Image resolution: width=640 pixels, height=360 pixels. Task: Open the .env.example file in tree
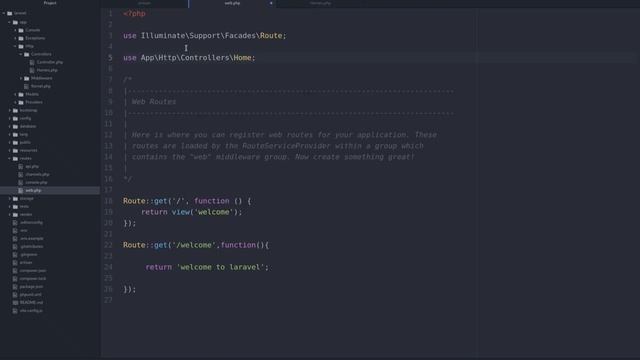pyautogui.click(x=31, y=238)
